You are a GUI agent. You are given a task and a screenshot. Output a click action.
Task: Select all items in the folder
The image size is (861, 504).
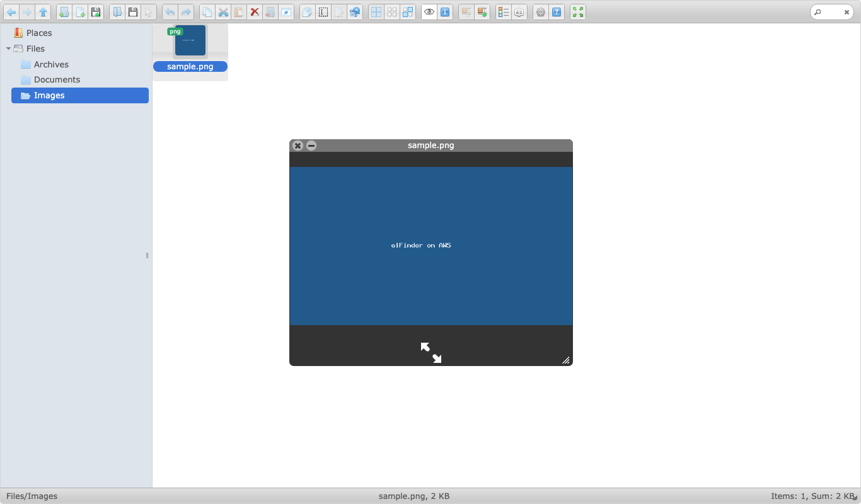point(376,12)
